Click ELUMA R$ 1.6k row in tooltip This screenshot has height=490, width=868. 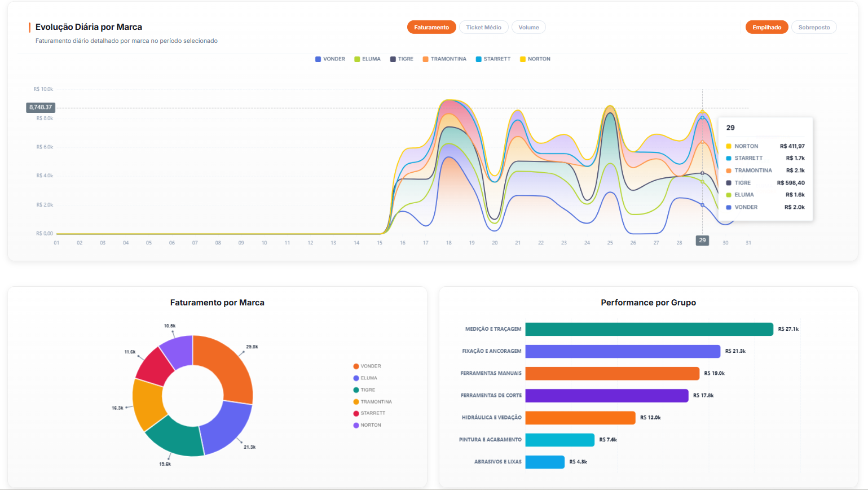765,195
